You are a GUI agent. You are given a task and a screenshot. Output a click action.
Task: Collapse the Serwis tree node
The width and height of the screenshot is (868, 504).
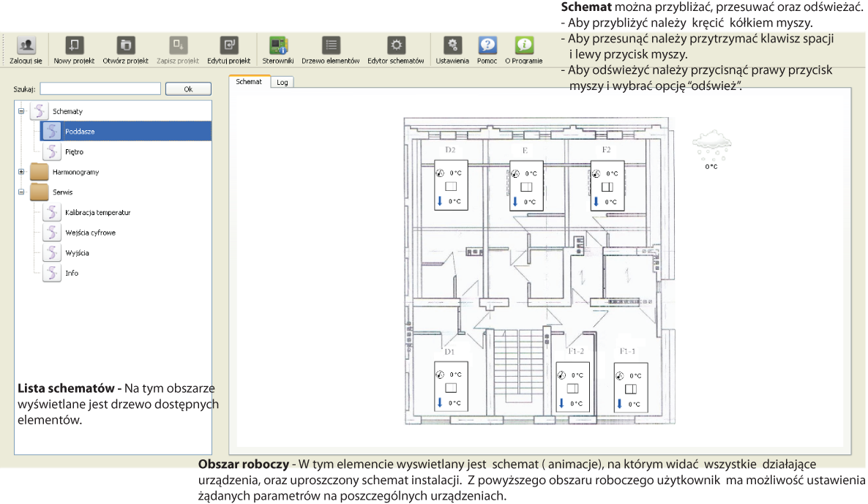[21, 192]
